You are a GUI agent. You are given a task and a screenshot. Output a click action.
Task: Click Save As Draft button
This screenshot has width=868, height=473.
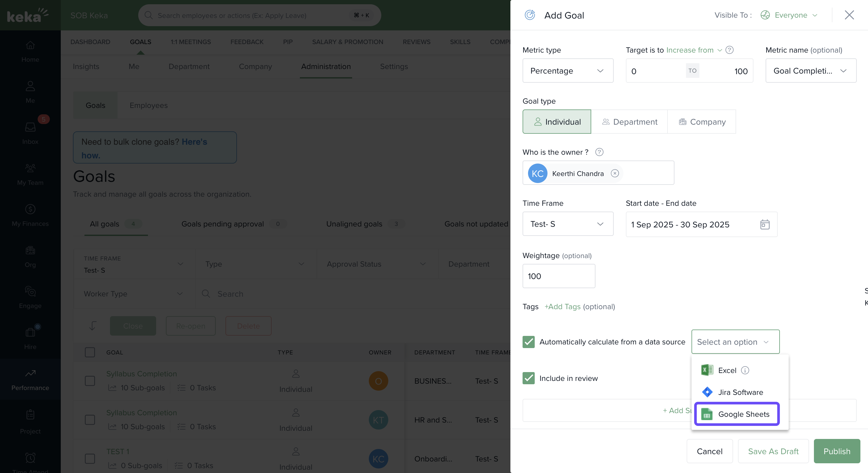click(x=773, y=451)
